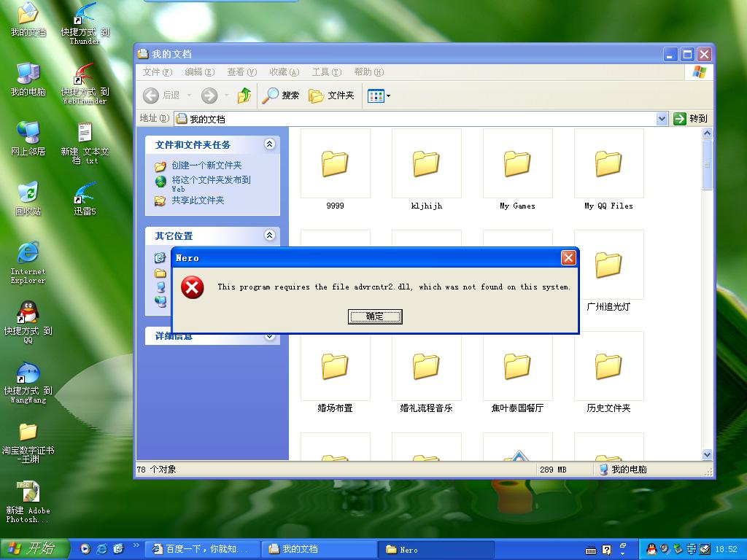Click the 后退 back button
The width and height of the screenshot is (747, 560).
pos(161,96)
